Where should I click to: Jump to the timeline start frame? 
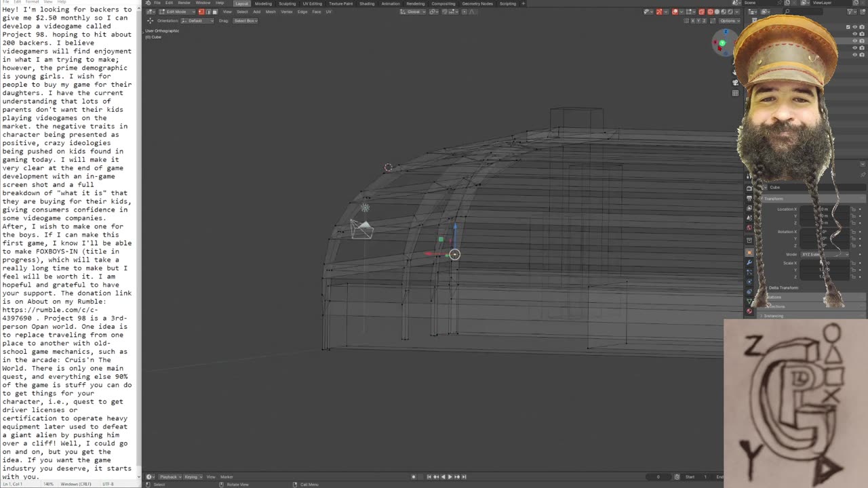click(429, 476)
